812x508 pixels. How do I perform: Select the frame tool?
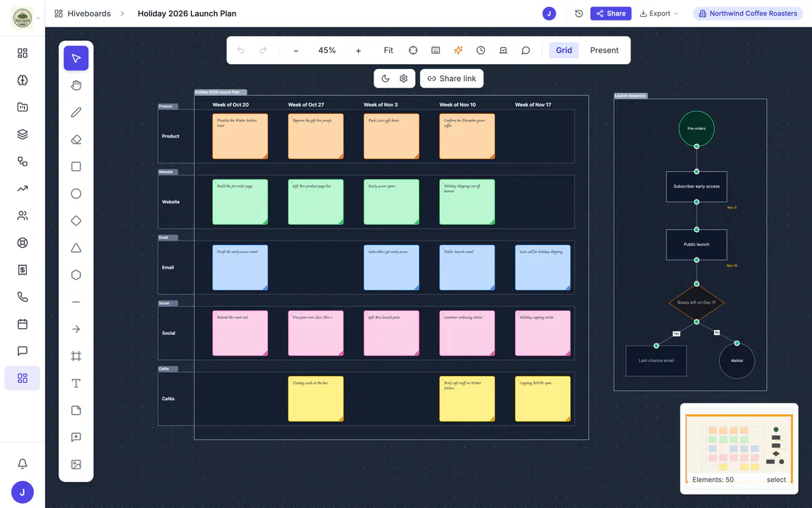click(76, 356)
